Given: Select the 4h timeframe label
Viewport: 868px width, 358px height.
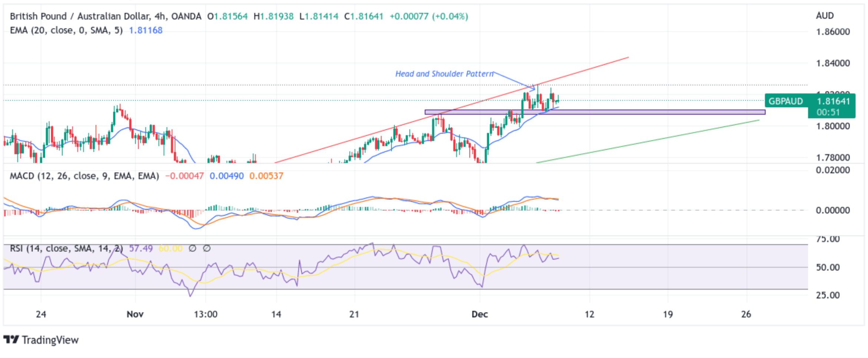Looking at the screenshot, I should pyautogui.click(x=160, y=16).
